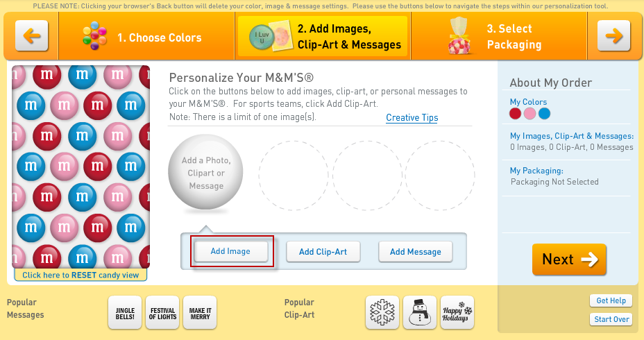
Task: Click the Add Message button
Action: pos(416,252)
